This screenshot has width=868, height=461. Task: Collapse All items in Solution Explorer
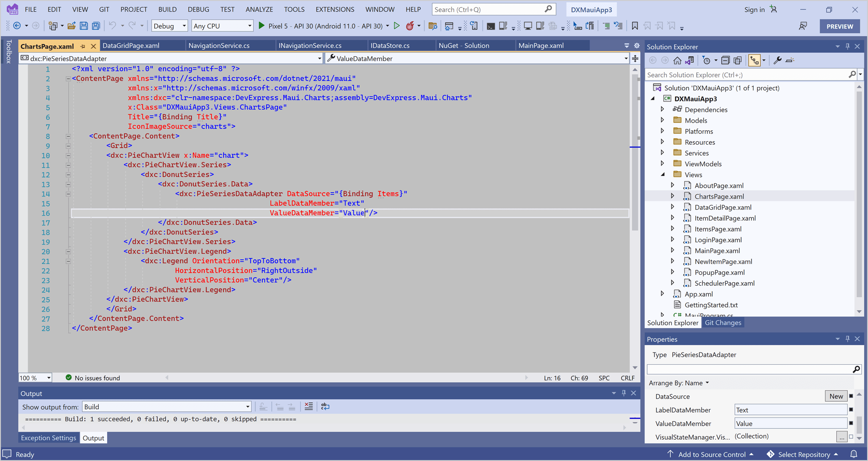click(x=726, y=60)
